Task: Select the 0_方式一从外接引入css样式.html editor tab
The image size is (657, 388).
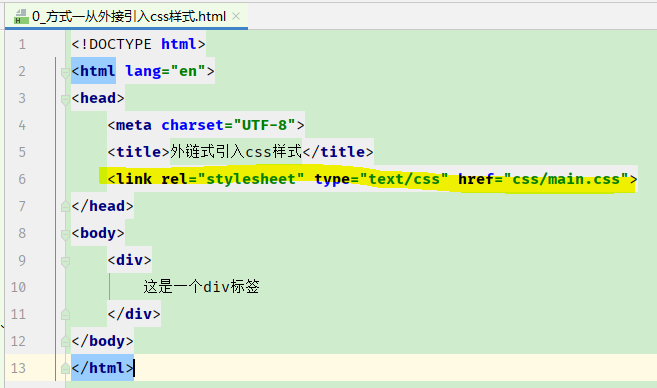Action: coord(126,17)
